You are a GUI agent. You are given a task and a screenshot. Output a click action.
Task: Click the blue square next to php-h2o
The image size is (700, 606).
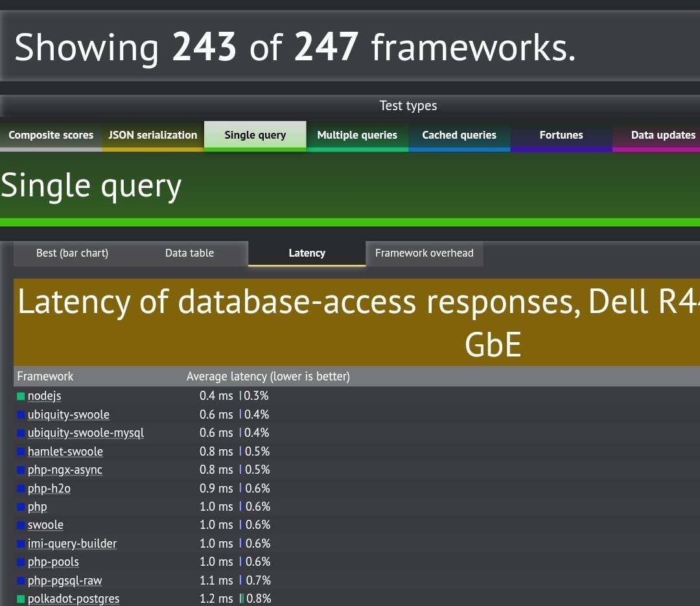(x=21, y=489)
